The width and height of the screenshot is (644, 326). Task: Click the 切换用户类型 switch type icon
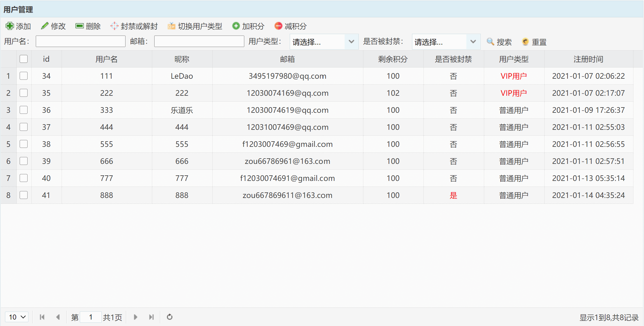click(x=171, y=26)
